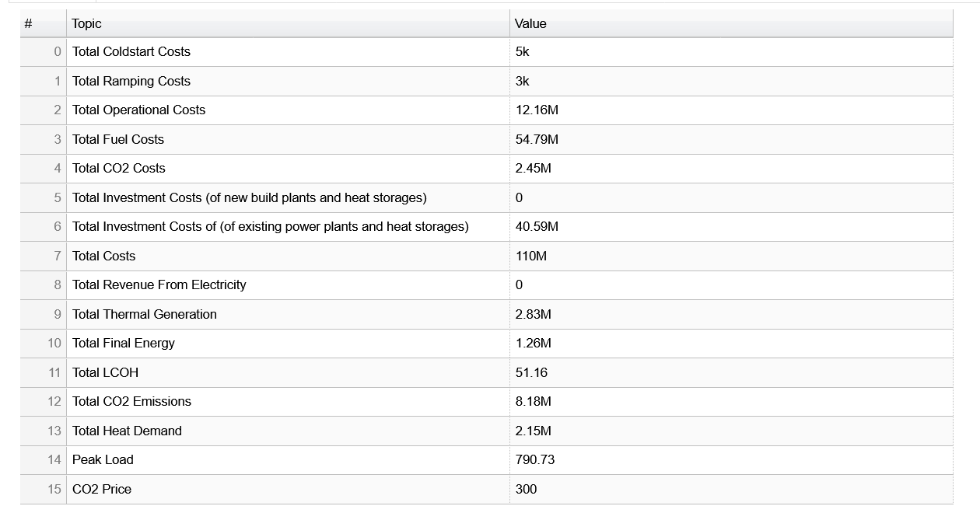Select the existing power plants investment row
The height and width of the screenshot is (520, 980).
point(486,227)
